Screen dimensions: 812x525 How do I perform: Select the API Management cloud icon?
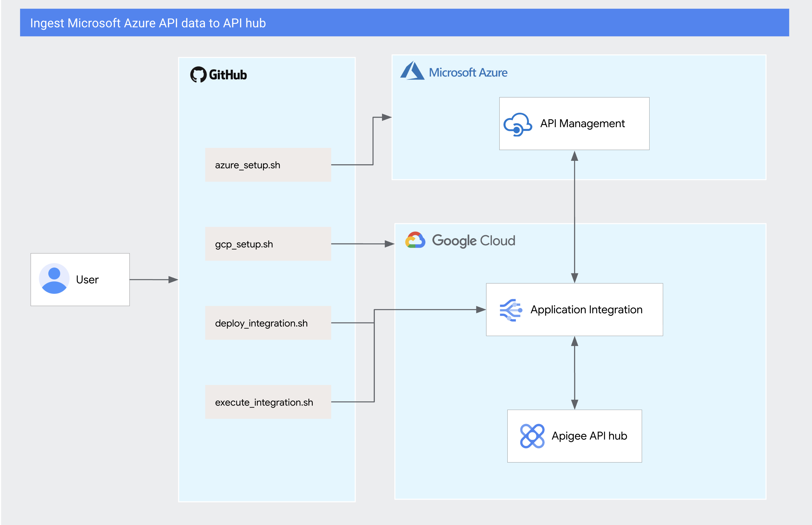click(x=517, y=123)
